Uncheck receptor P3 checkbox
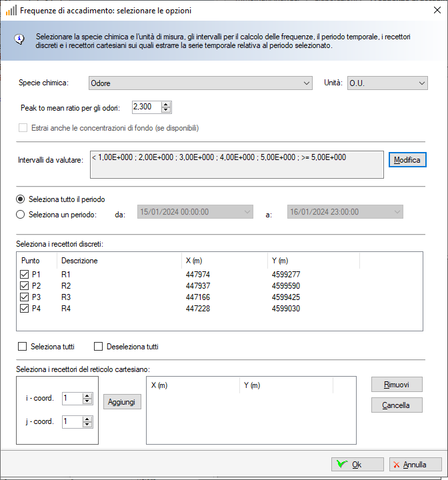Viewport: 448px width, 480px height. tap(25, 297)
